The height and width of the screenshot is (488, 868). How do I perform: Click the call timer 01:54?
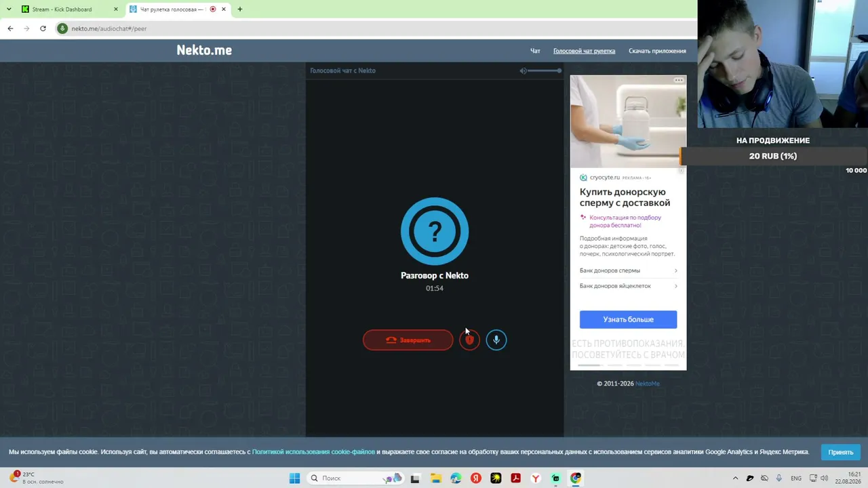(435, 288)
